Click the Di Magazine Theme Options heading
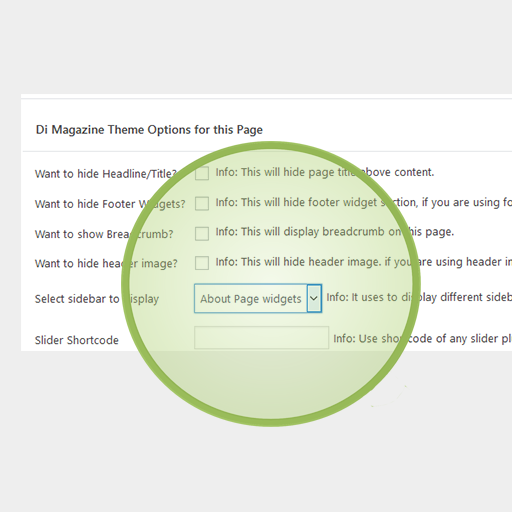 (x=149, y=130)
